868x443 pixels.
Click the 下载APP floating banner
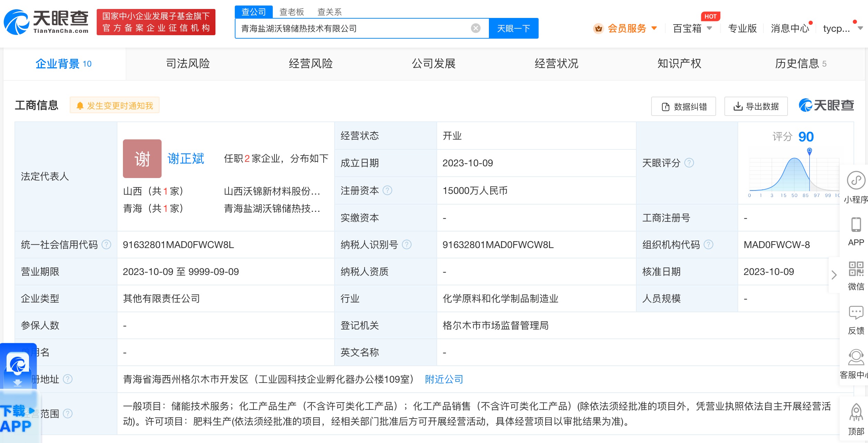click(x=19, y=393)
